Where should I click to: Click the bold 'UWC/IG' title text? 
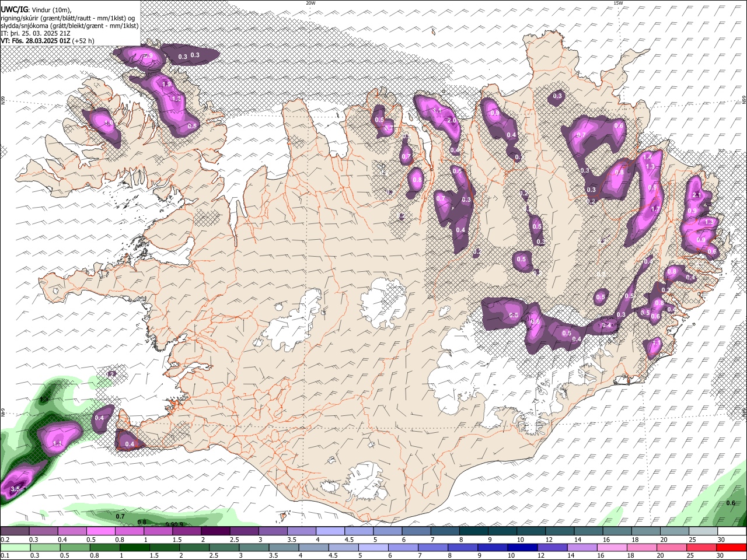14,10
